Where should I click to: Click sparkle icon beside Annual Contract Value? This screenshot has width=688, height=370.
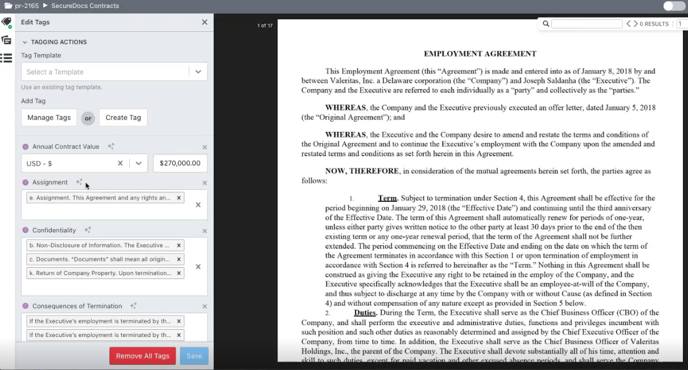tap(111, 146)
